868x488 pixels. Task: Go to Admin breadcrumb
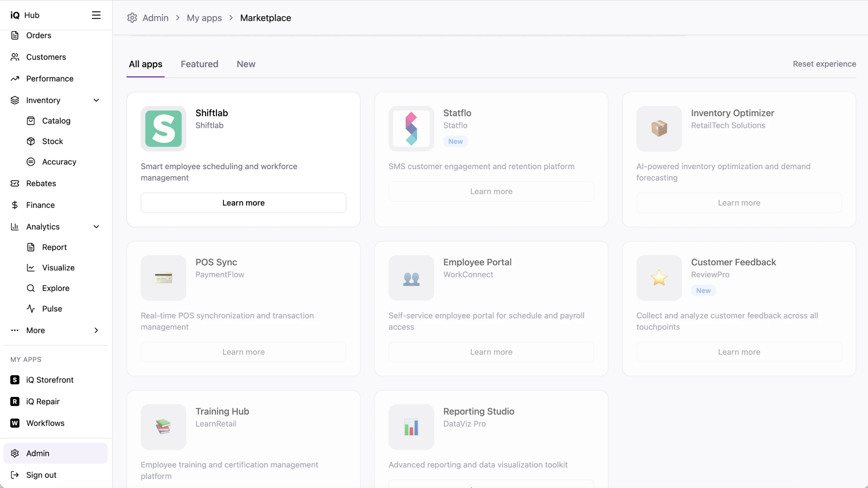click(156, 18)
